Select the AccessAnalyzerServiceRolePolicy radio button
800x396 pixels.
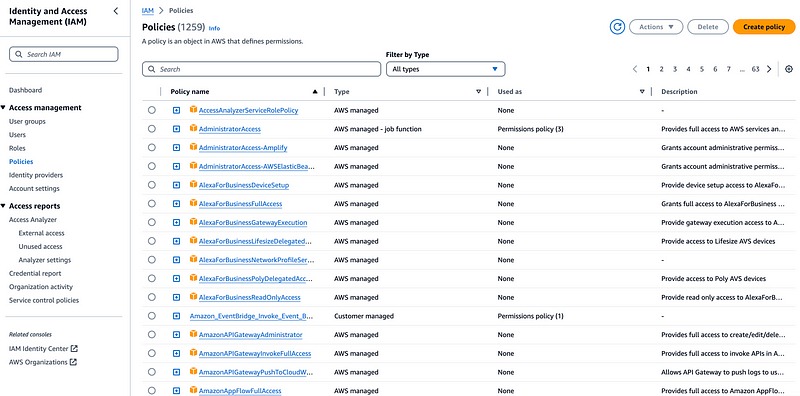click(152, 110)
